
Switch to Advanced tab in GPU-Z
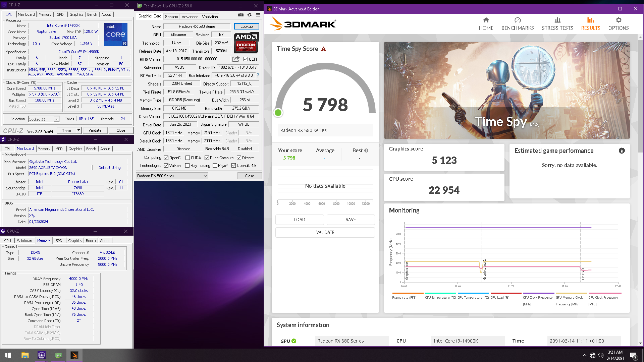[x=190, y=16]
